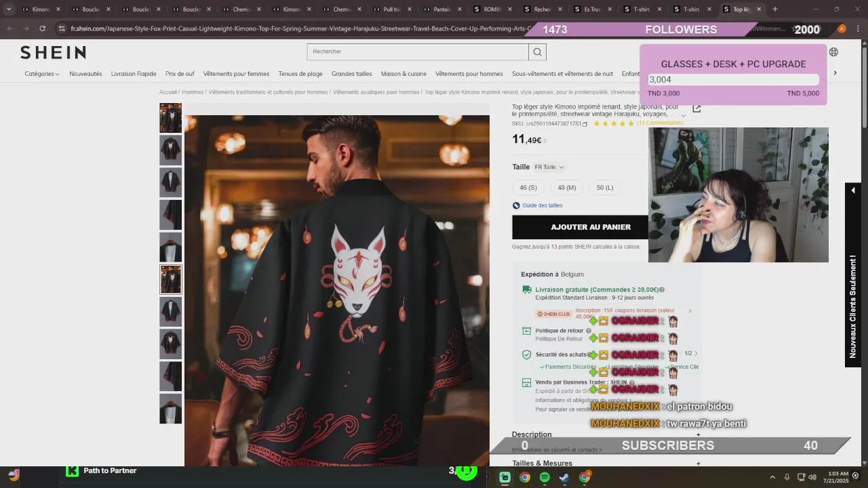Open FR Taille size region dropdown
The width and height of the screenshot is (868, 488).
tap(549, 167)
